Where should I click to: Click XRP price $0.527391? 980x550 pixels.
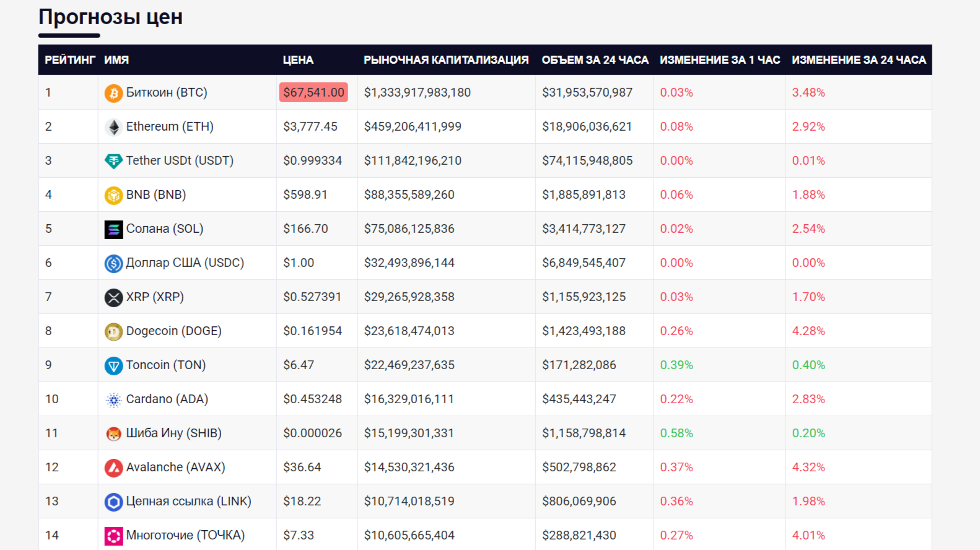click(312, 297)
